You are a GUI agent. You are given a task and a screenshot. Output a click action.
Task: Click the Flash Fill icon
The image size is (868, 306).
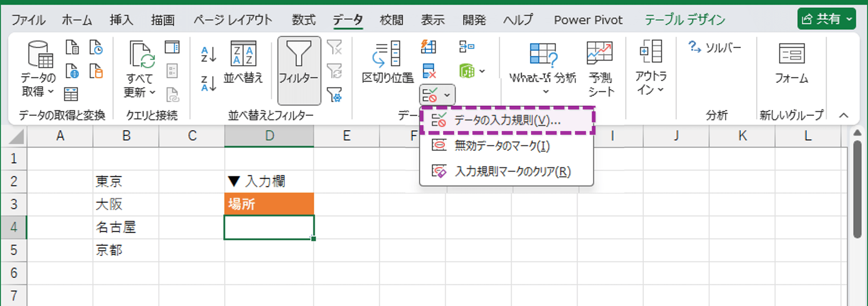coord(429,47)
